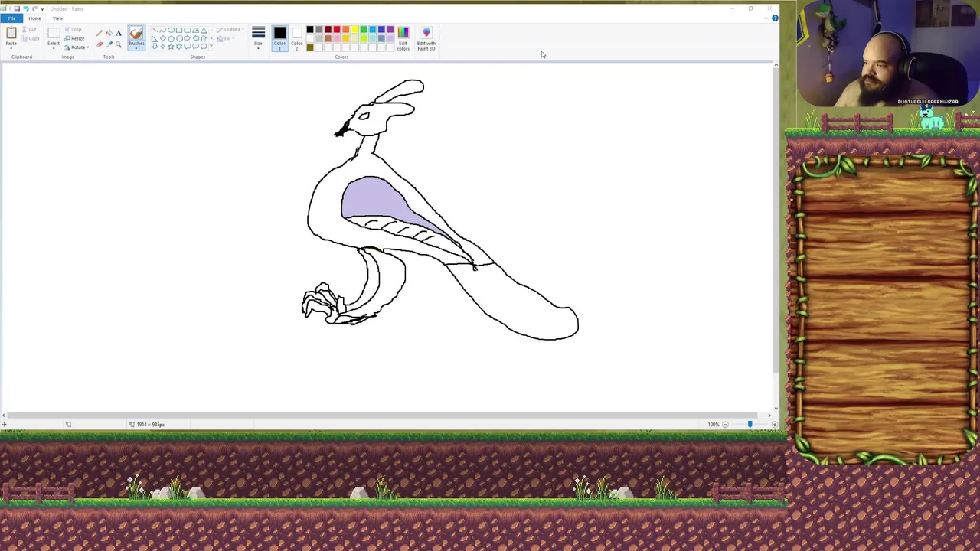Select the Color picker eyedropper tool

[109, 44]
